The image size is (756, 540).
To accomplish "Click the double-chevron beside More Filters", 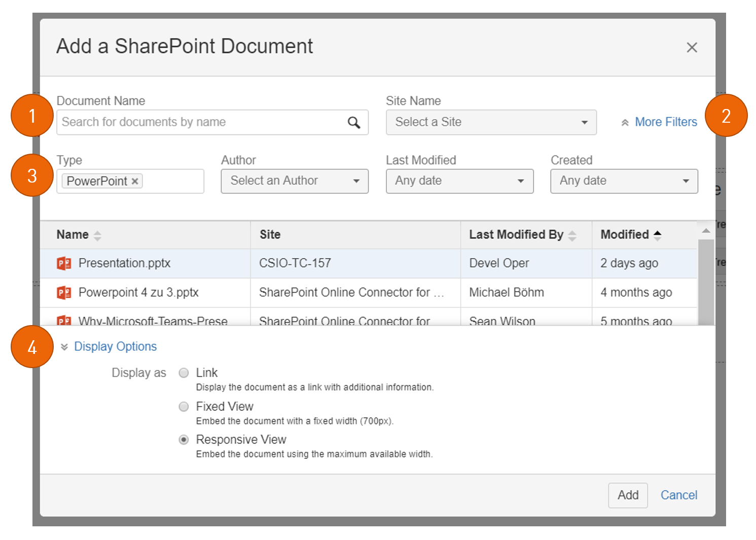I will point(625,122).
